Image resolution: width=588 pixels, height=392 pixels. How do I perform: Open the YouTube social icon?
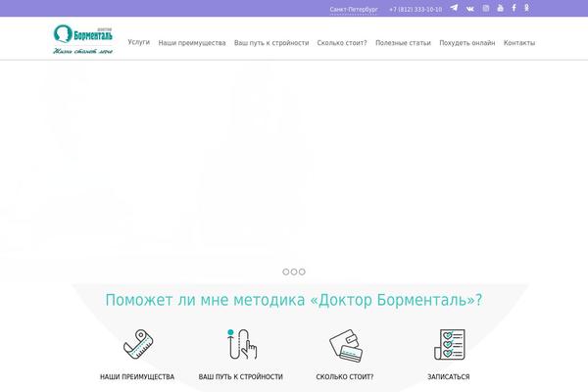pyautogui.click(x=500, y=8)
